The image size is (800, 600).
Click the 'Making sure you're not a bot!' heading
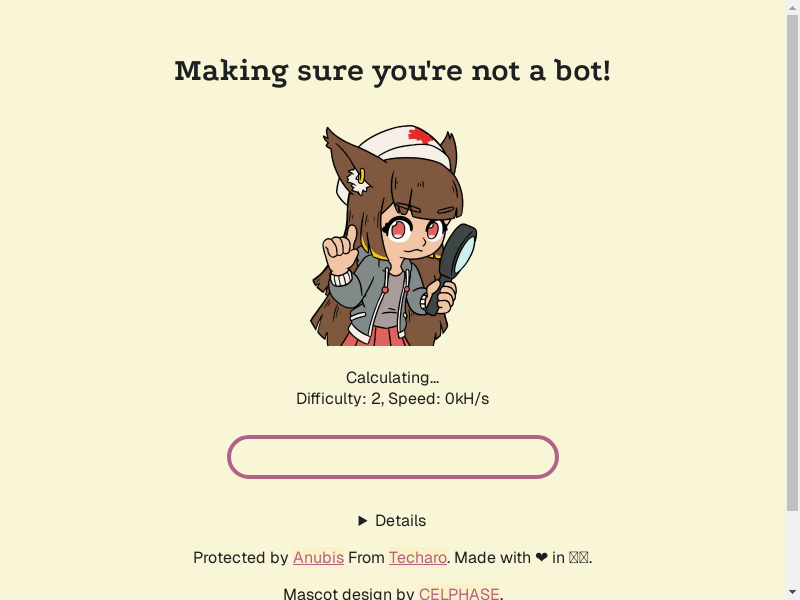pos(392,71)
